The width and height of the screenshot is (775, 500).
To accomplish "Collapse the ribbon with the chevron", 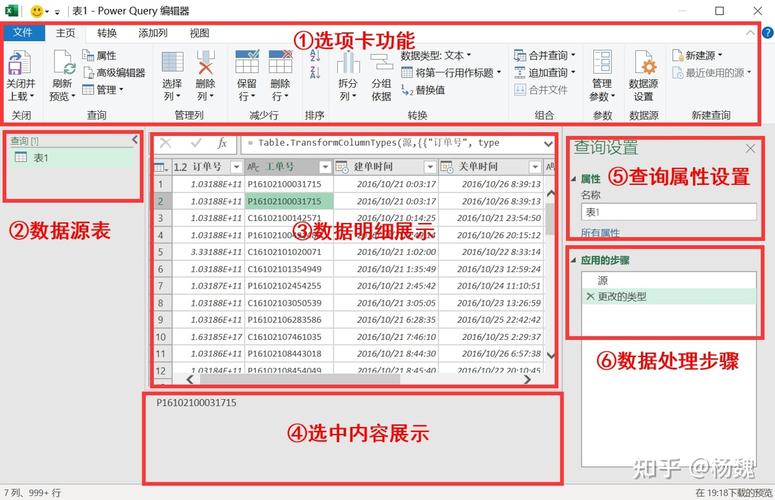I will point(750,33).
